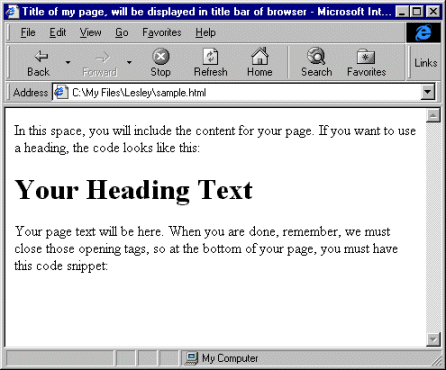Minimize the Internet Explorer window

tap(402, 12)
